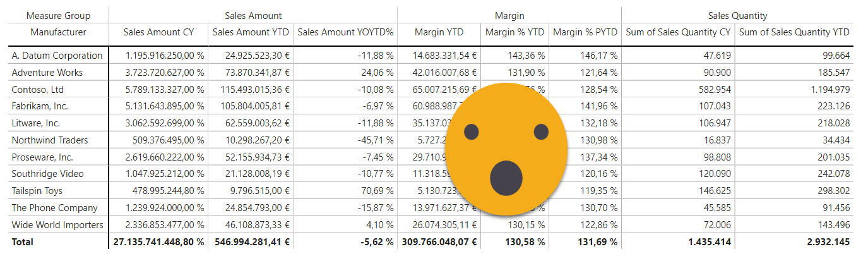This screenshot has height=261, width=868.
Task: Select the Tailspin Toys row label
Action: tap(37, 191)
